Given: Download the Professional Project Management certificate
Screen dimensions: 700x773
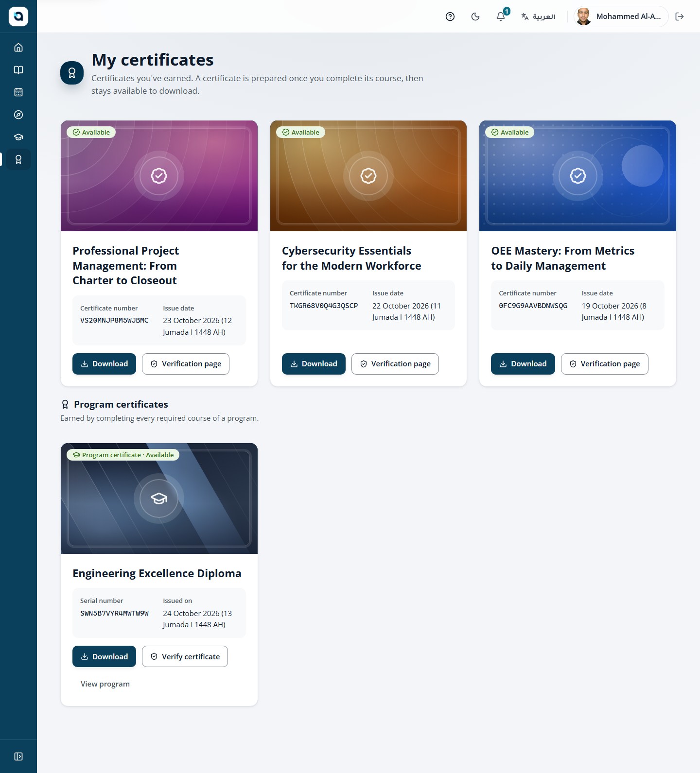Looking at the screenshot, I should click(x=104, y=364).
